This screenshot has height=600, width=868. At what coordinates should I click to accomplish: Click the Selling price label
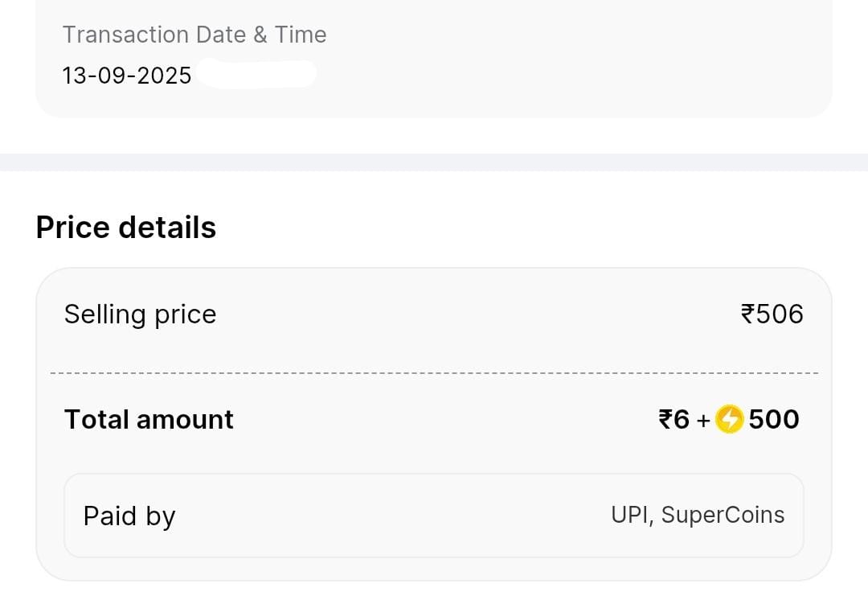pos(140,314)
